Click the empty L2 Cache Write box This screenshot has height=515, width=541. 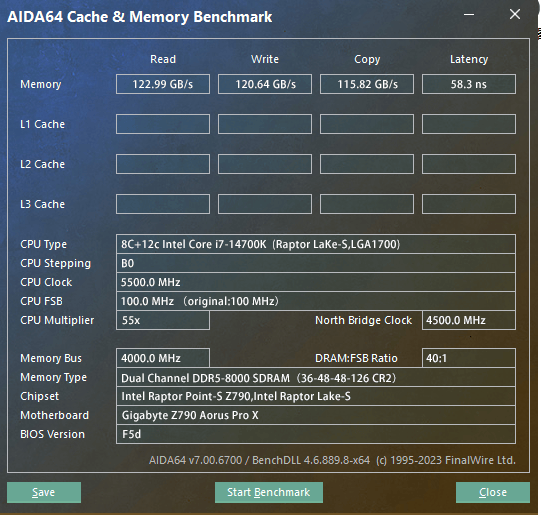(265, 164)
